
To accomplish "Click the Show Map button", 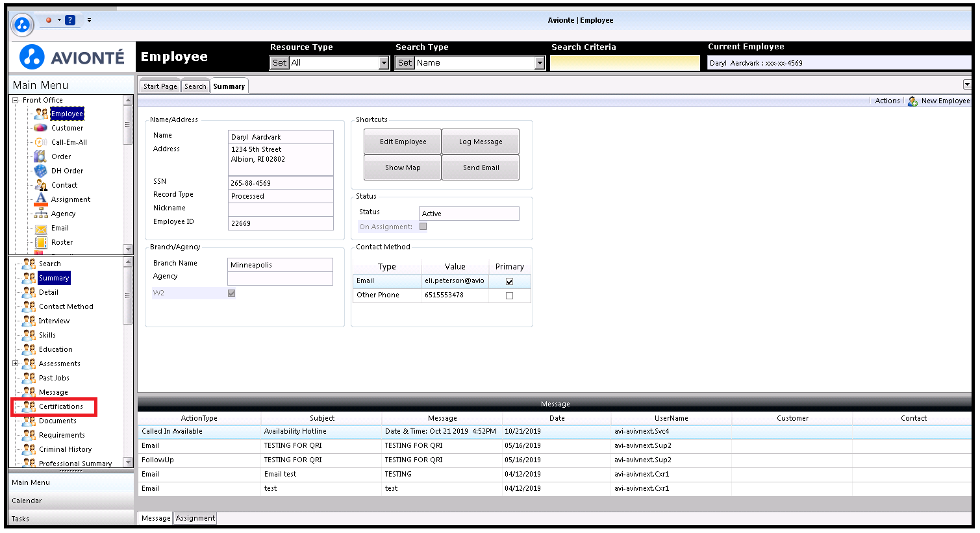I will coord(403,167).
